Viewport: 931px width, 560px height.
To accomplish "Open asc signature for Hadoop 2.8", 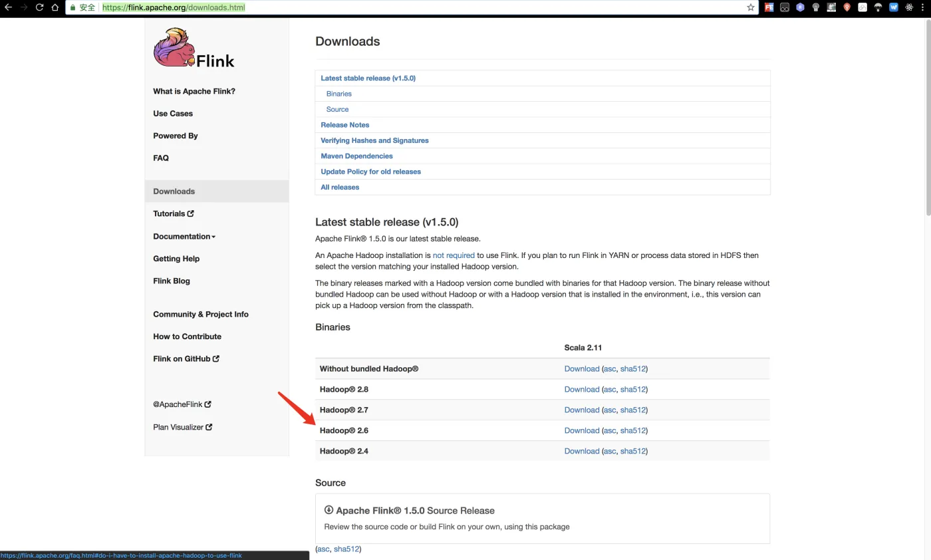I will [x=610, y=389].
